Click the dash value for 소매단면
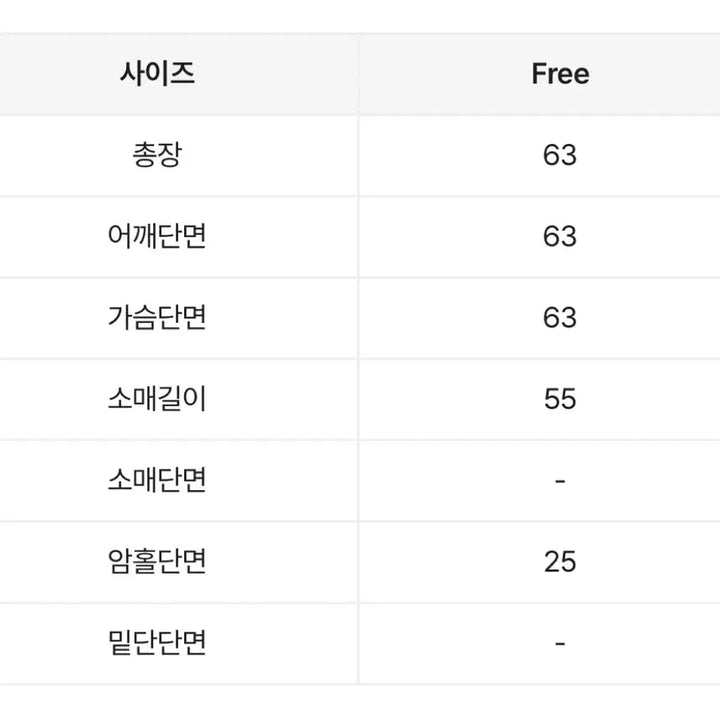The width and height of the screenshot is (720, 720). coord(560,480)
